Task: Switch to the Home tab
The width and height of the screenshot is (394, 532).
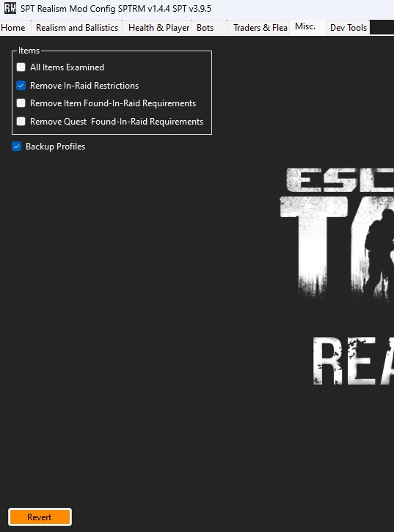Action: point(14,28)
